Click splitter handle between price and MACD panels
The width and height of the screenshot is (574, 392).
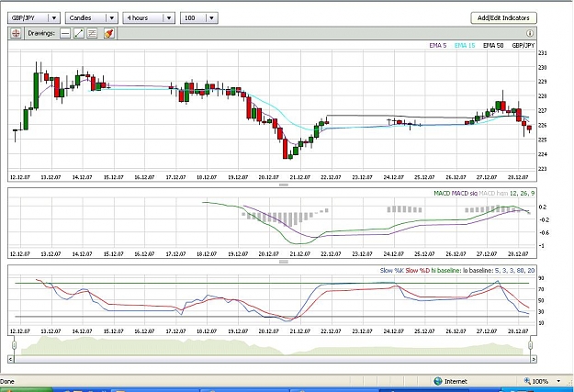pyautogui.click(x=284, y=185)
